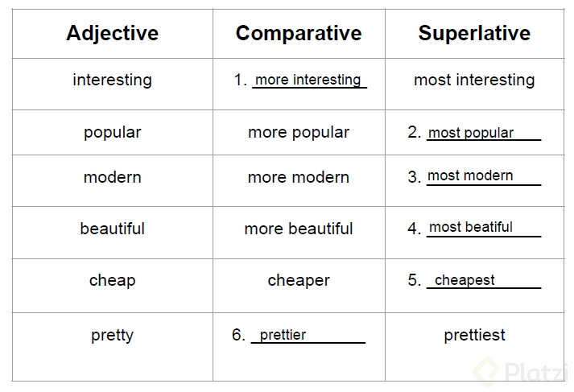Select the 'most beatiful' answer blank
This screenshot has width=574, height=392.
482,227
